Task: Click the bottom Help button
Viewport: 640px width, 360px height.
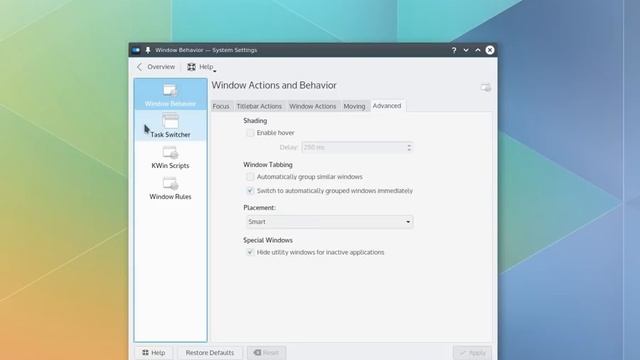Action: tap(154, 353)
